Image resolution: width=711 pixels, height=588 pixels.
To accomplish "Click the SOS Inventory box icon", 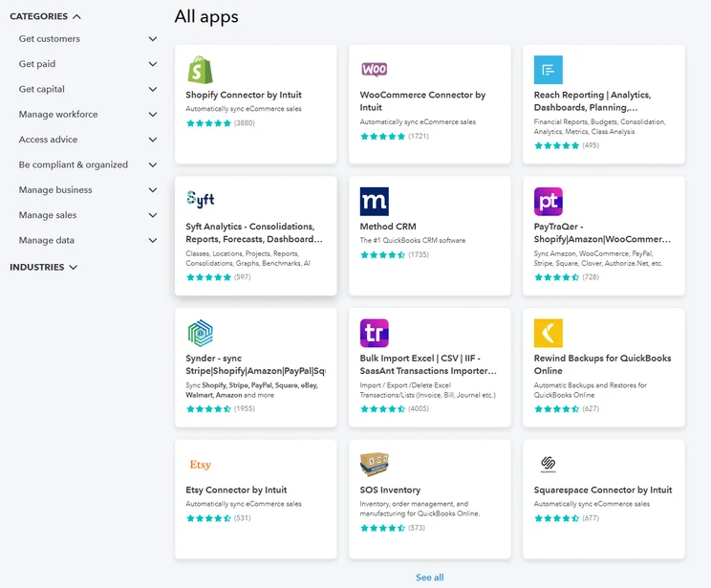I will click(374, 464).
